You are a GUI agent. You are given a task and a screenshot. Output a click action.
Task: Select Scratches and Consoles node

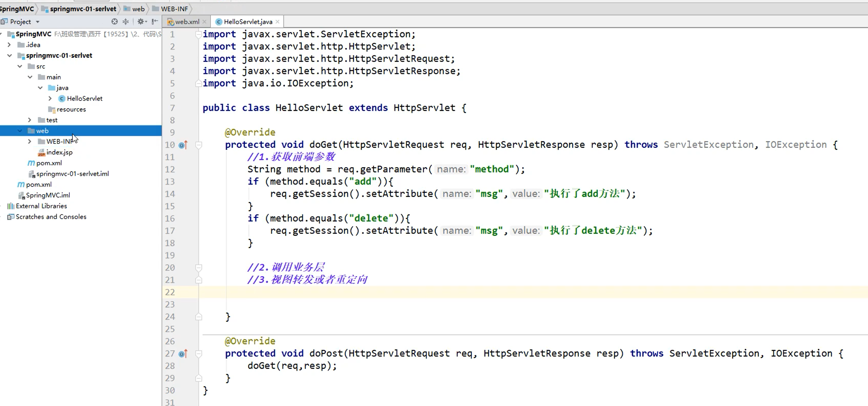tap(51, 217)
